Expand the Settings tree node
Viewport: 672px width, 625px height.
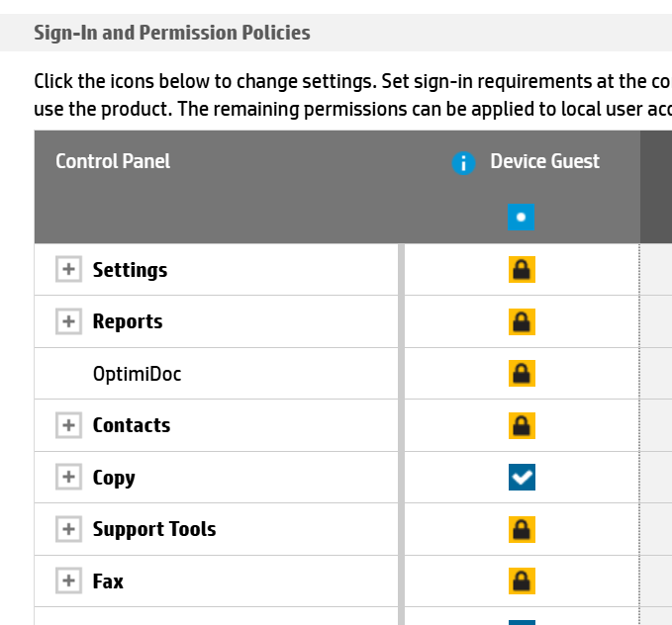tap(68, 269)
